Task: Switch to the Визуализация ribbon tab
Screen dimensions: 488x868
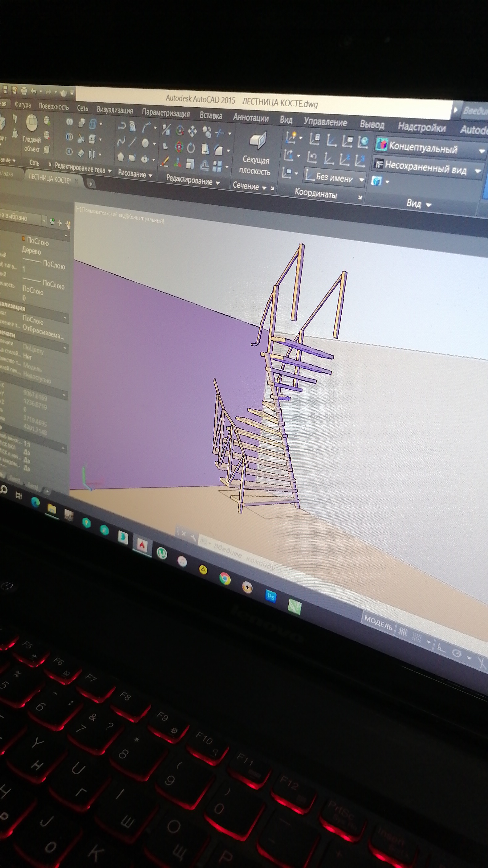Action: [115, 110]
